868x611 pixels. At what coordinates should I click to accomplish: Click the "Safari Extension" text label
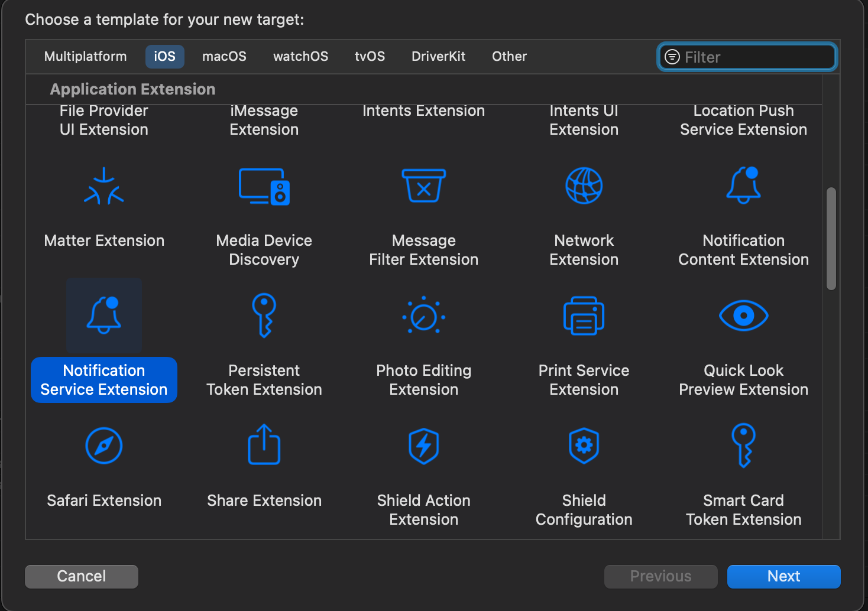point(104,500)
